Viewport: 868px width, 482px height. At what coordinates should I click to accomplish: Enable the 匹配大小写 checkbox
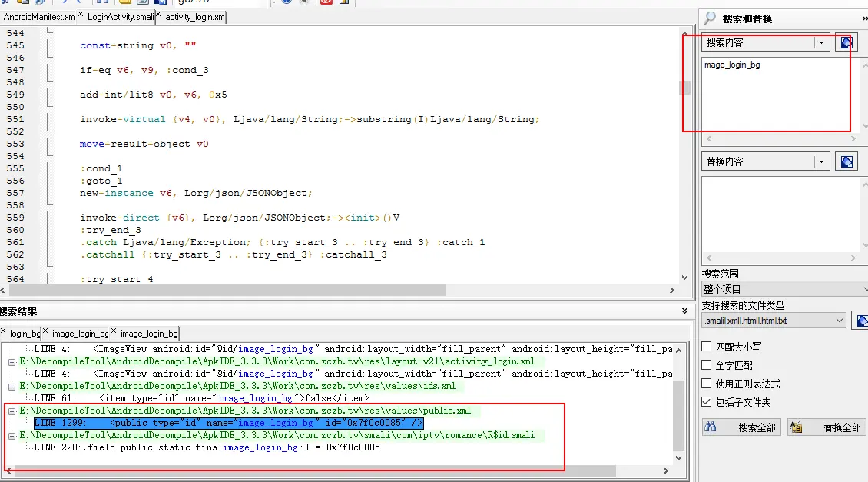[x=707, y=347]
